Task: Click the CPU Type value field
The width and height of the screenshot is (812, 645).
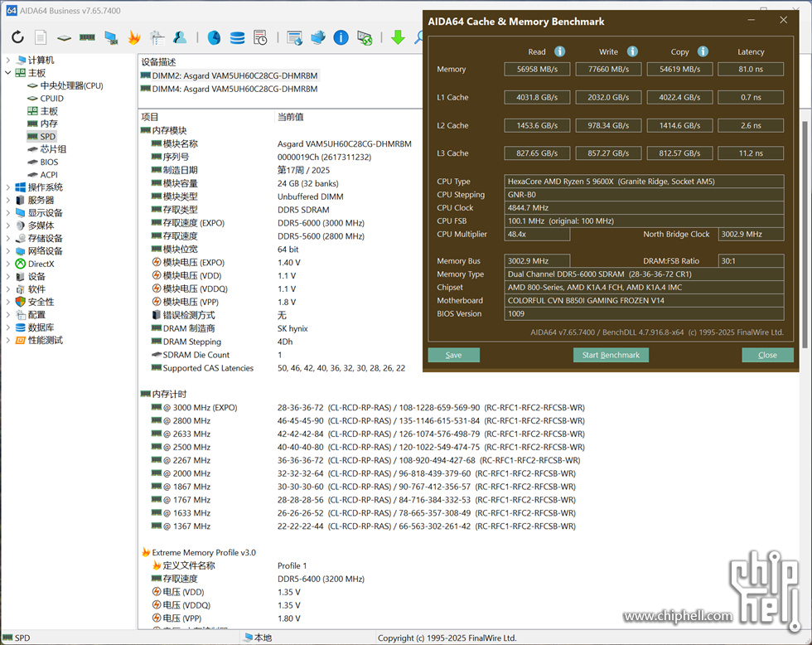Action: click(644, 182)
